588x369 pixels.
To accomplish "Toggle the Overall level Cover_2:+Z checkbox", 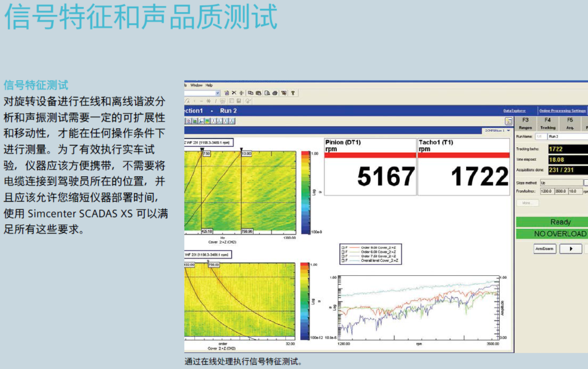I will pyautogui.click(x=343, y=261).
